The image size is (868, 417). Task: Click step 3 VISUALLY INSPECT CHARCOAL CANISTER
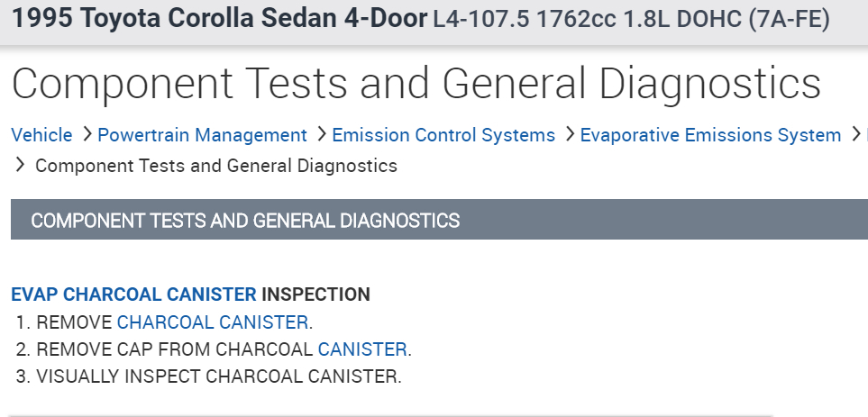click(218, 376)
